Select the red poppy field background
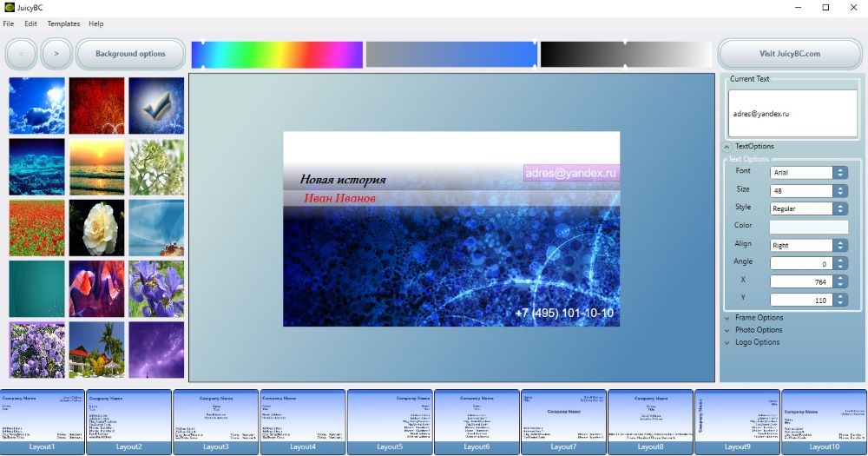This screenshot has height=456, width=868. tap(36, 228)
